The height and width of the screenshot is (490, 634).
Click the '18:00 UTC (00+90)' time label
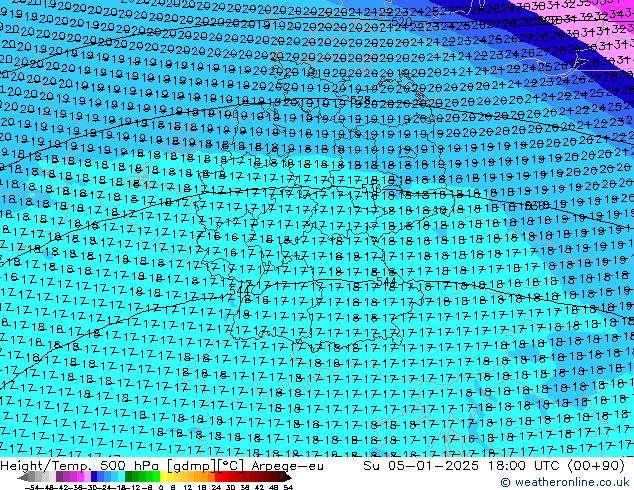[556, 466]
